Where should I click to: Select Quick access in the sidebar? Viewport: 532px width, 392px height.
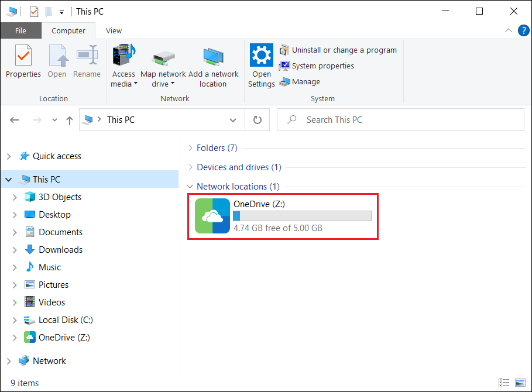tap(57, 156)
